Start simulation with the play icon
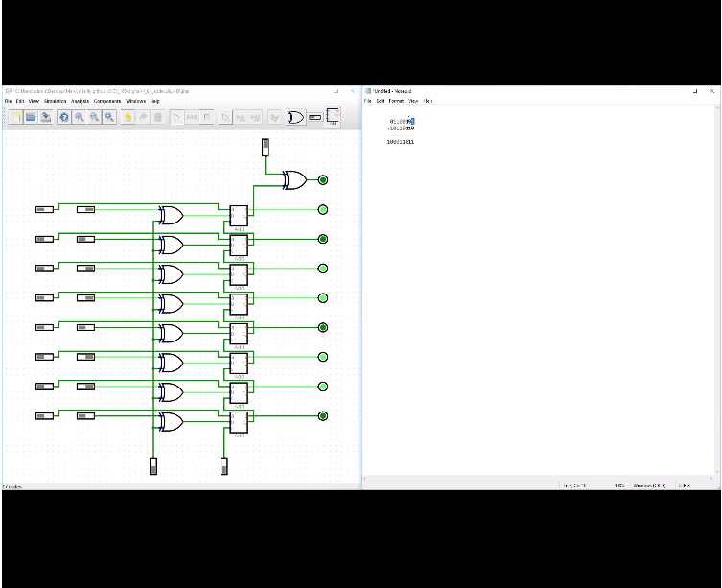 (177, 117)
